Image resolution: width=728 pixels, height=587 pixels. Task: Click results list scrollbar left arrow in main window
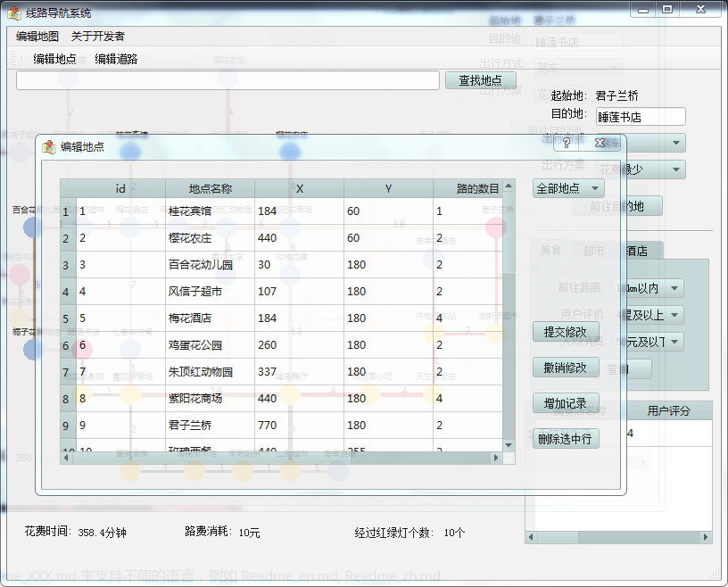tap(531, 537)
